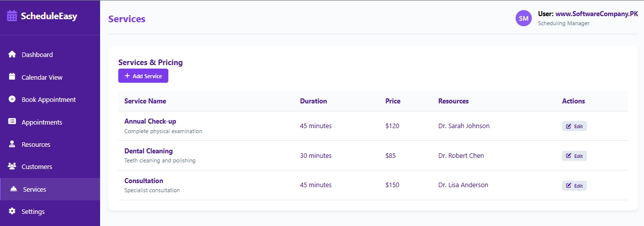Click the ScheduleEasy calendar logo icon
Image resolution: width=644 pixels, height=226 pixels.
pos(12,16)
